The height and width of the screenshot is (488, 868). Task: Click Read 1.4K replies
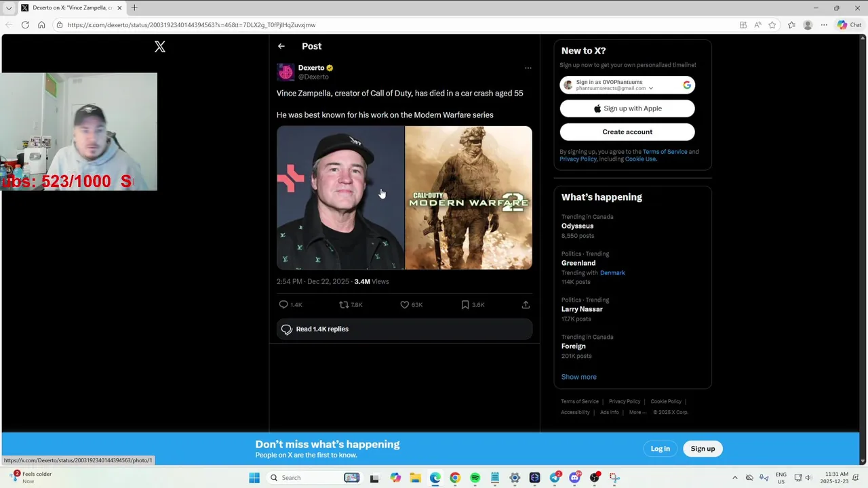point(404,329)
